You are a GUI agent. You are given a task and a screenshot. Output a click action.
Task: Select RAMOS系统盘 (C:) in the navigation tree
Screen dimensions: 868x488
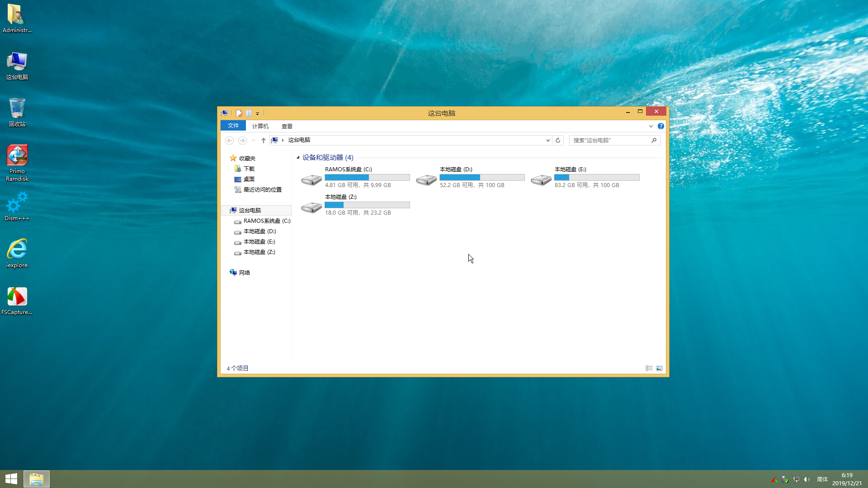click(x=267, y=221)
